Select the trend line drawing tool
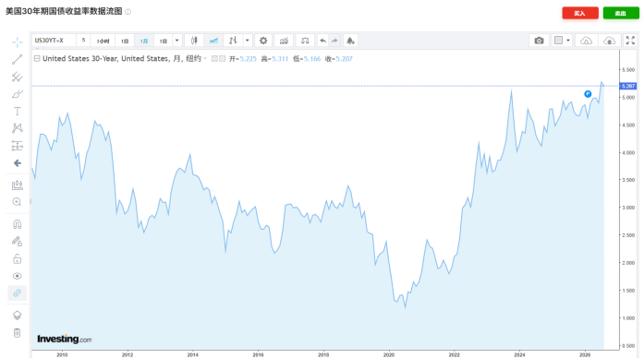This screenshot has width=644, height=358. click(18, 59)
